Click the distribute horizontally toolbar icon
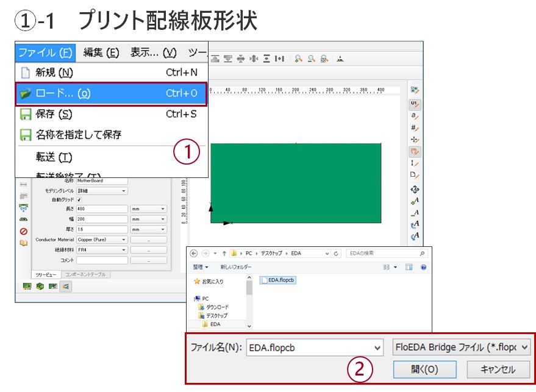The width and height of the screenshot is (536, 392). (x=279, y=59)
